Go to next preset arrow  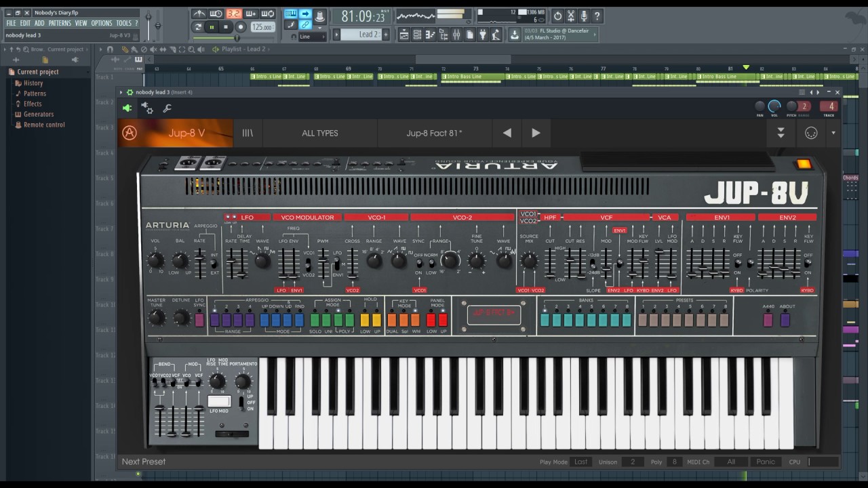(x=536, y=133)
